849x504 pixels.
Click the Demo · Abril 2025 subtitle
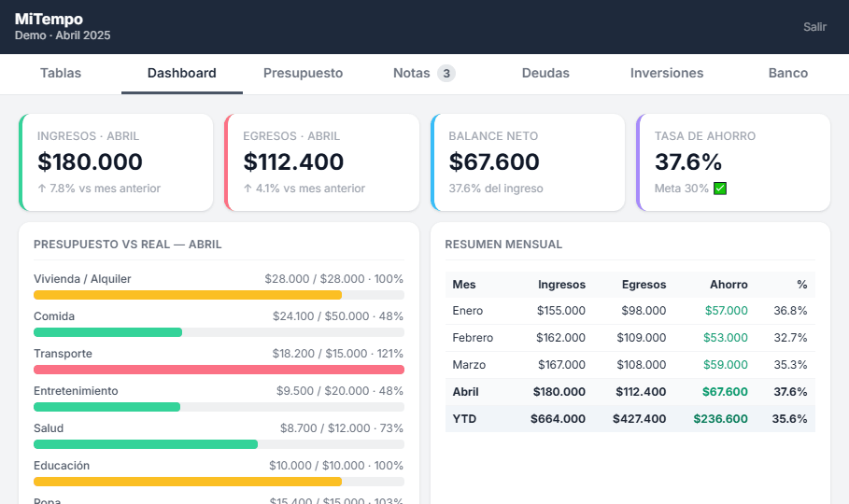pos(63,35)
